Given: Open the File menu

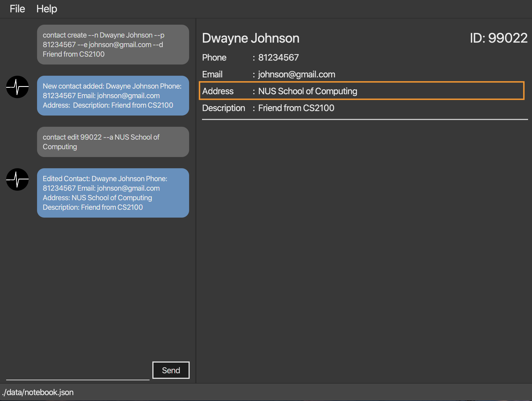Looking at the screenshot, I should pyautogui.click(x=17, y=9).
